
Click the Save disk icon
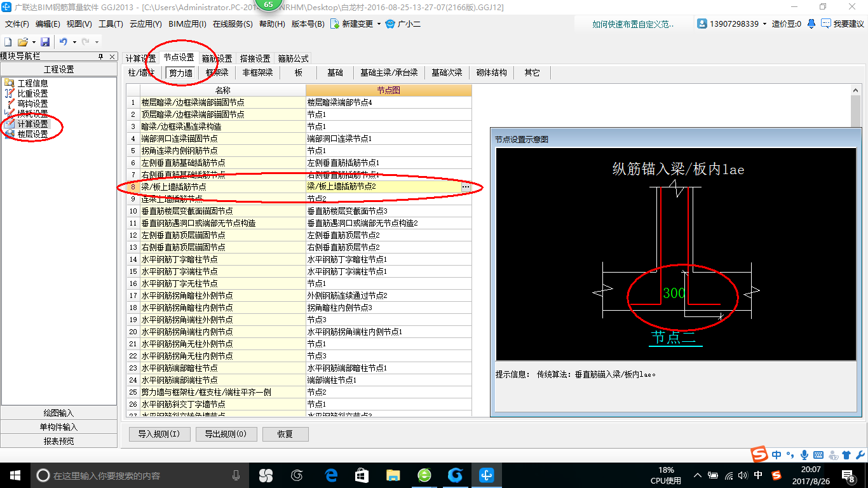[x=45, y=42]
